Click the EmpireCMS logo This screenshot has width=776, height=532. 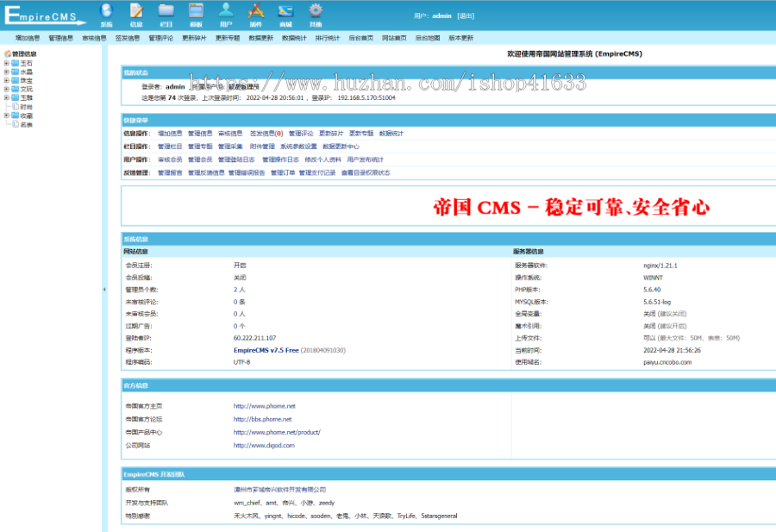click(45, 15)
